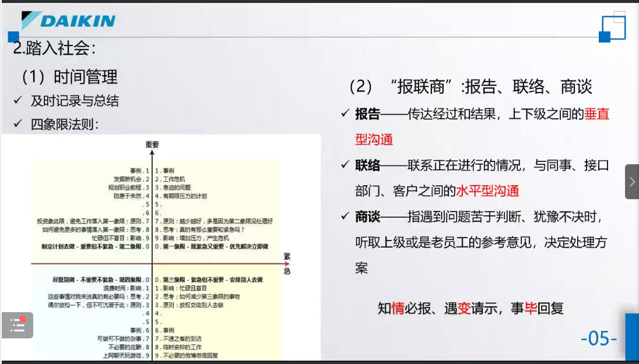
Task: Click the -05- slide page number
Action: click(x=599, y=338)
